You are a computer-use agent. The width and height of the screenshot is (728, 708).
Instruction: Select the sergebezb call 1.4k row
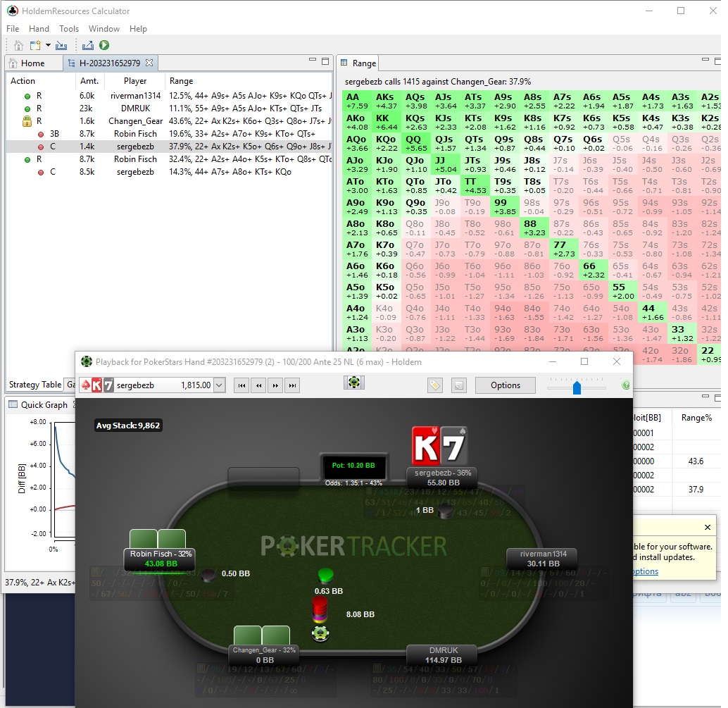coord(169,147)
